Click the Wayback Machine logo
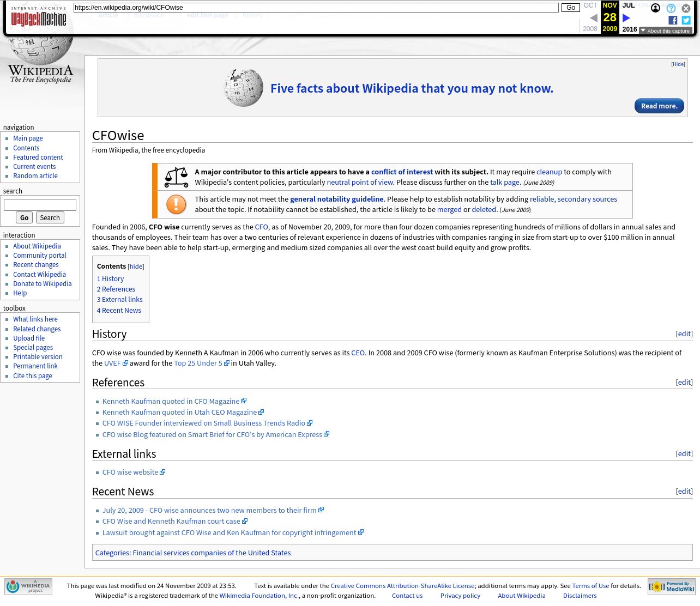Viewport: 700px width, 606px height. [x=38, y=16]
